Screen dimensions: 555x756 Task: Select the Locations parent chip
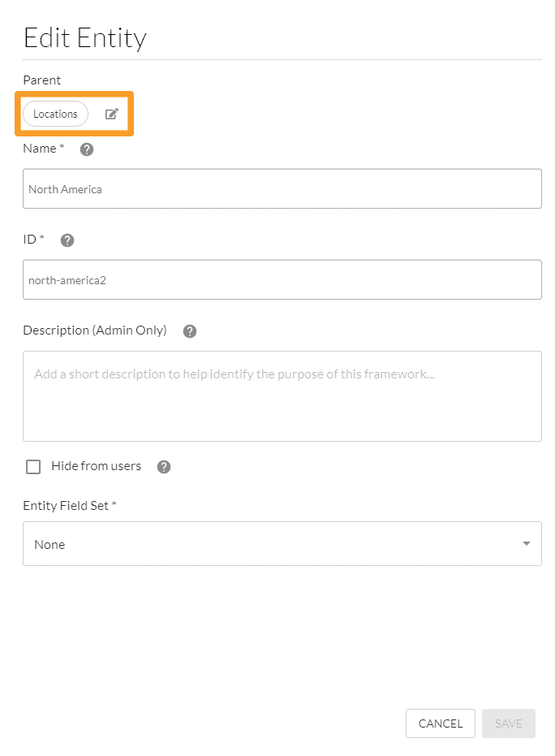[55, 114]
